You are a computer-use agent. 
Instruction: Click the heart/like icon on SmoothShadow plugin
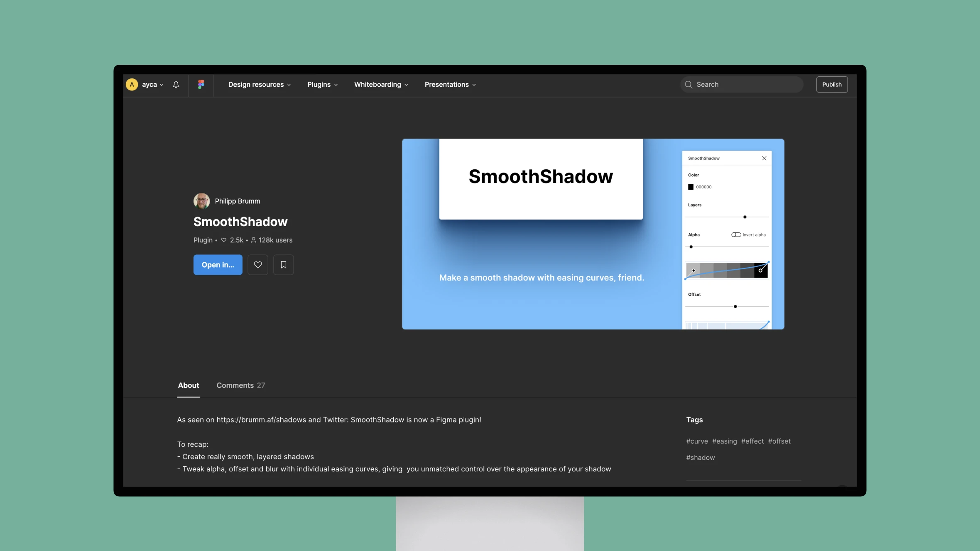[258, 264]
